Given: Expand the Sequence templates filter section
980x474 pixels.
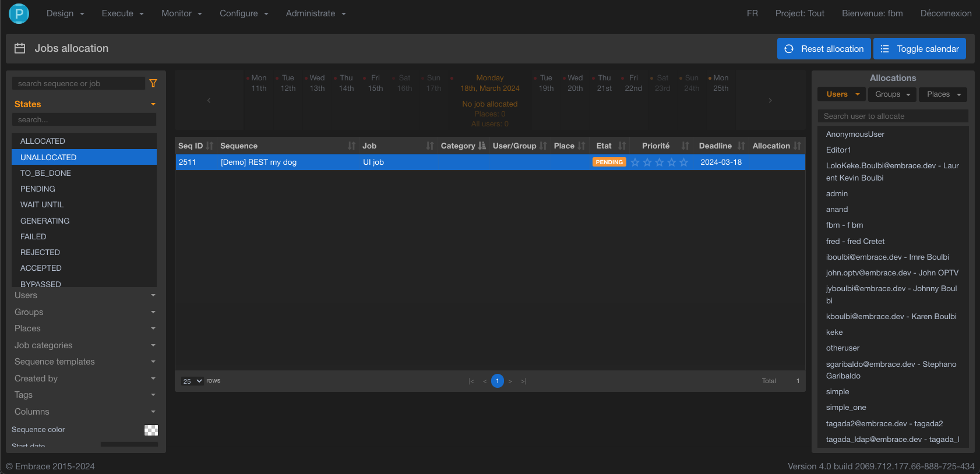Looking at the screenshot, I should [85, 362].
